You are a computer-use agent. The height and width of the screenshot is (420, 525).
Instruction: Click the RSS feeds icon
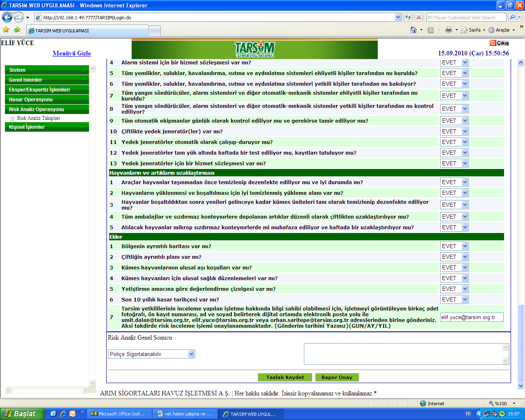pyautogui.click(x=431, y=30)
